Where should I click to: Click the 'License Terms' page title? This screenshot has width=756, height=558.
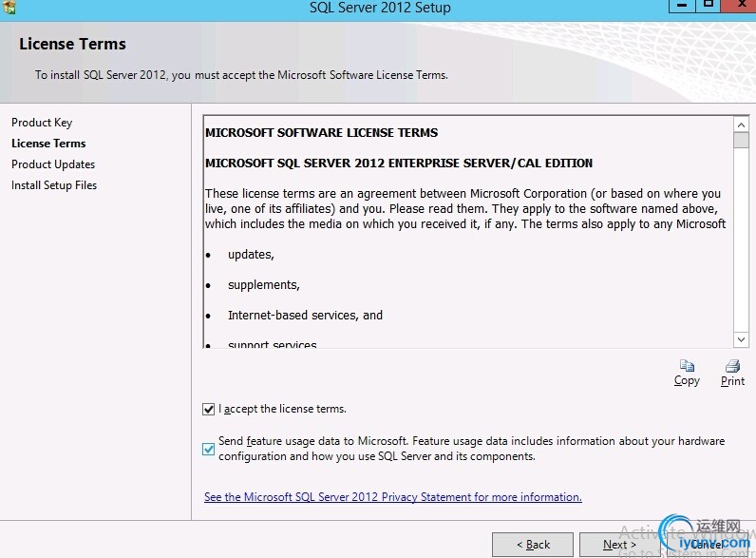[72, 44]
